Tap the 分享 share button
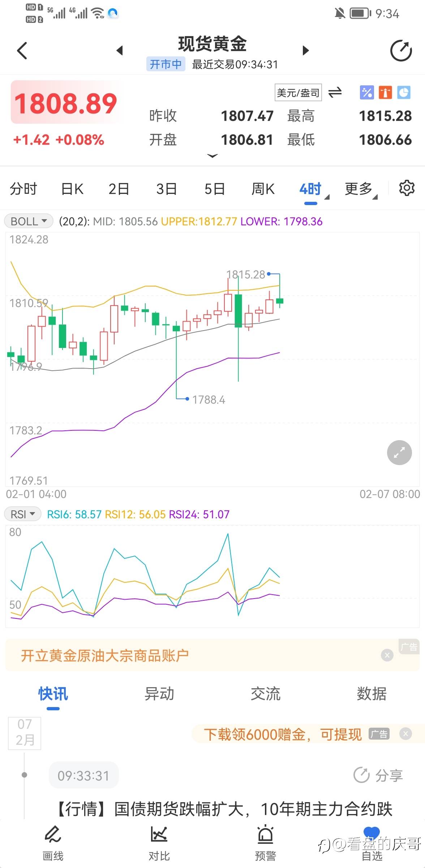The image size is (425, 868). click(x=378, y=775)
